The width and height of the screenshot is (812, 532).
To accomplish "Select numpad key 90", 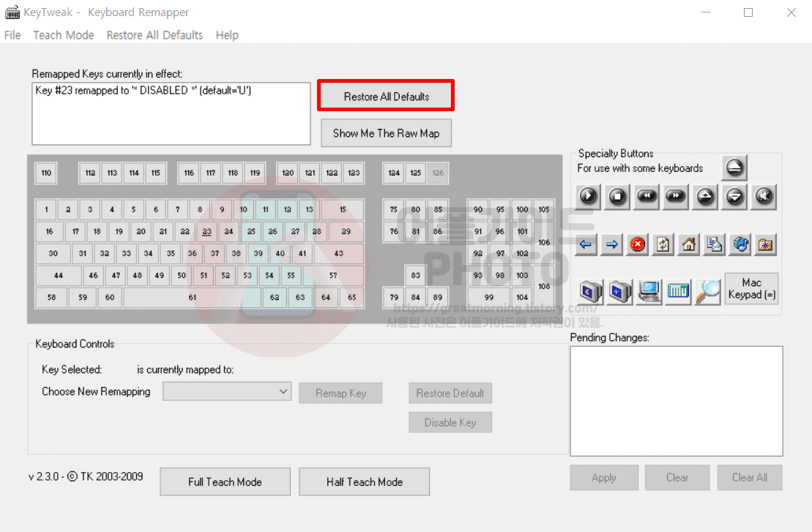I will [478, 209].
